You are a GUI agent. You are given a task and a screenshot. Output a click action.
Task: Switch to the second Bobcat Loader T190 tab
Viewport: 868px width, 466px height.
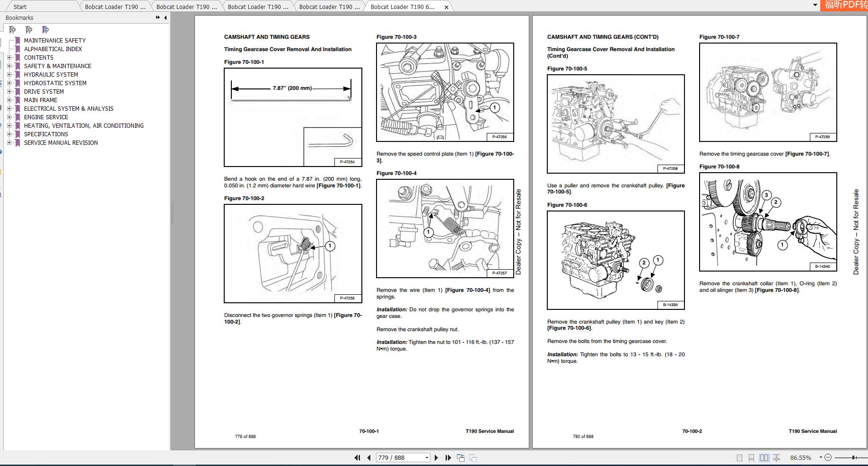tap(187, 7)
